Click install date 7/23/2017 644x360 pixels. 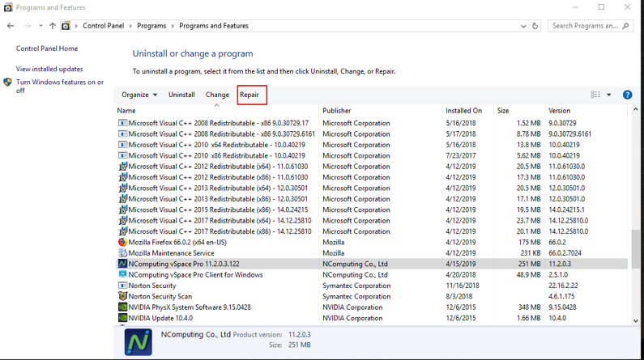461,155
